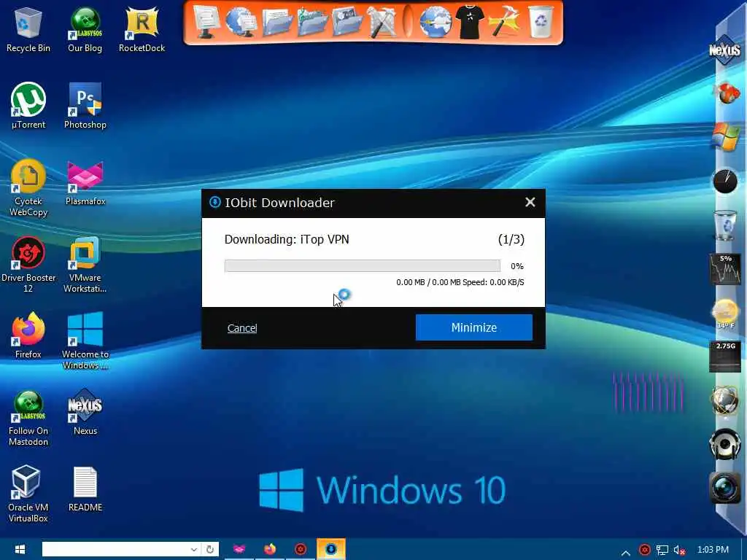
Task: Open the Our Blog shortcut
Action: [x=85, y=29]
